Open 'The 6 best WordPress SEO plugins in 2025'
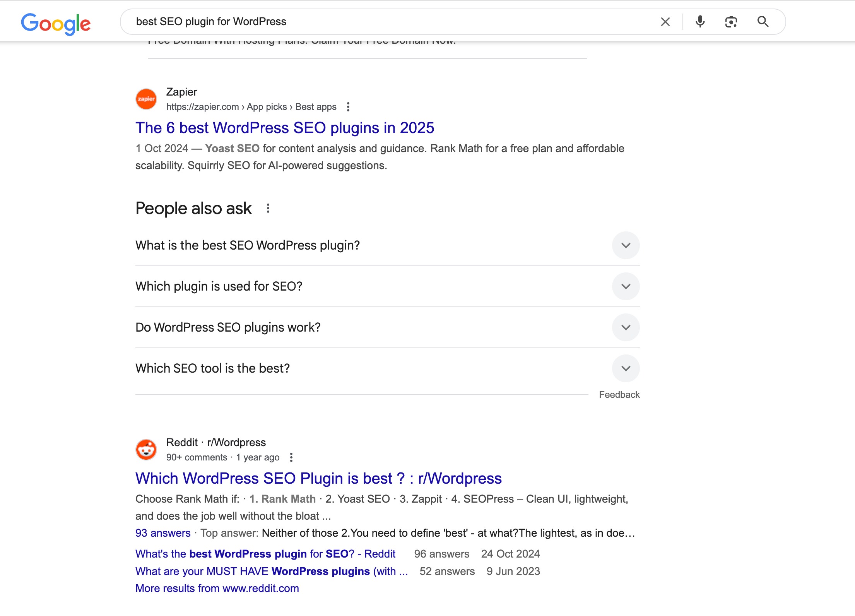 285,128
